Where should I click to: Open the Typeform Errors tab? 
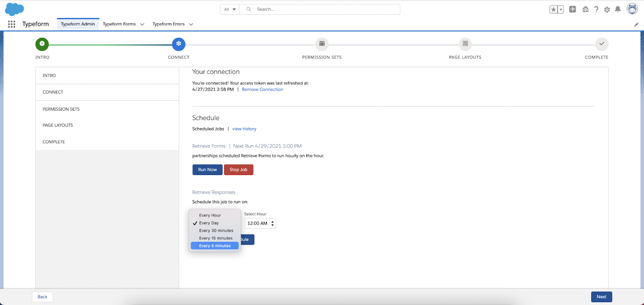pos(169,24)
